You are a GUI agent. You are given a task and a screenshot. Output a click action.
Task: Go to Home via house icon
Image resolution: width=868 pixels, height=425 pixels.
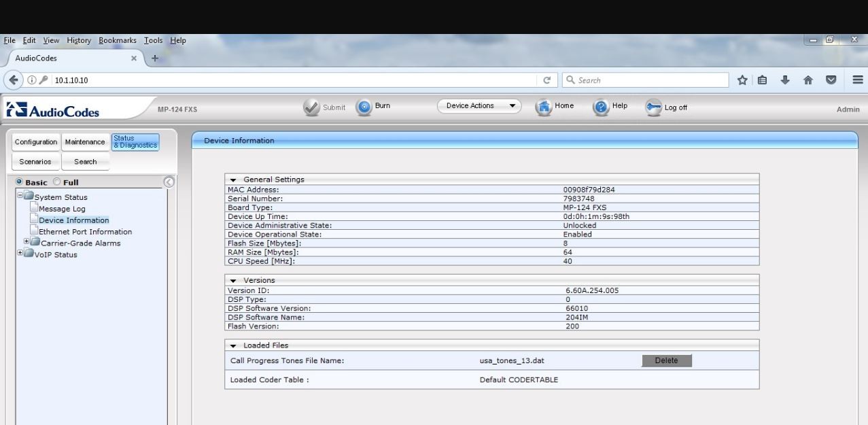543,107
